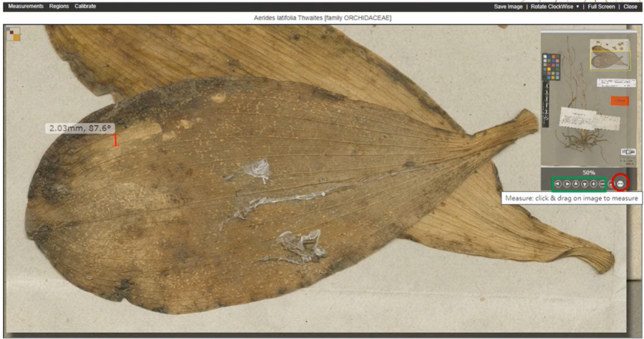Click the red measurement line on leaf

115,141
